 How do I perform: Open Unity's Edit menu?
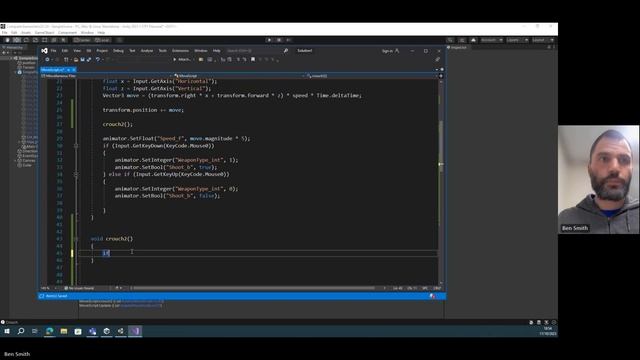tap(14, 33)
